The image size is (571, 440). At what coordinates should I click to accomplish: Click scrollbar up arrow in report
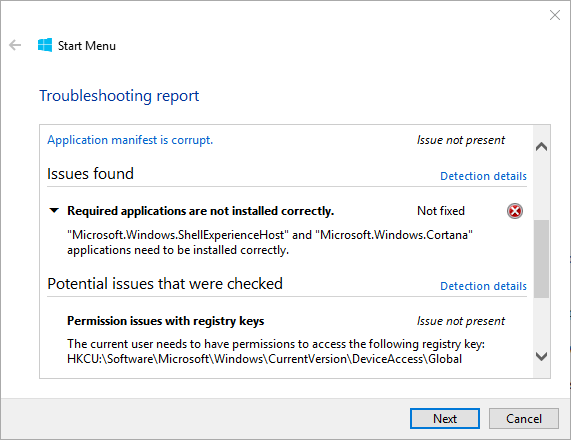[x=542, y=146]
